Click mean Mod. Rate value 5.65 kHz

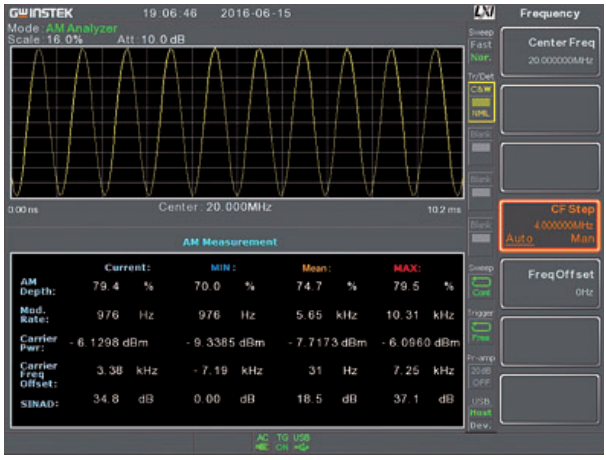[x=327, y=315]
